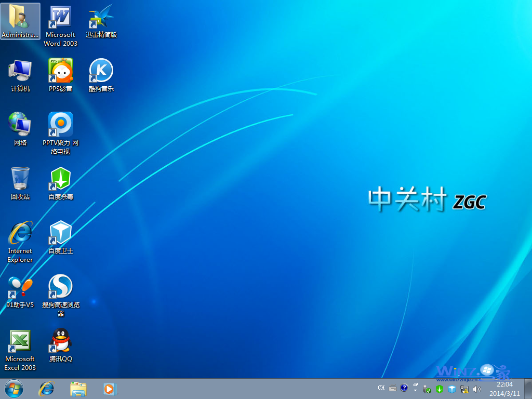Click the Start orb

(13, 389)
